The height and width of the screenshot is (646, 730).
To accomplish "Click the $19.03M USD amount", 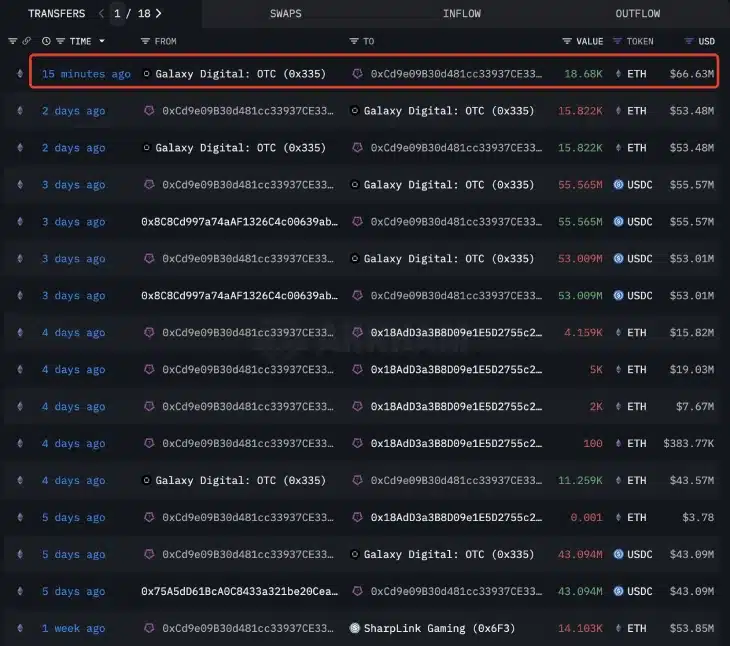I will tap(692, 370).
